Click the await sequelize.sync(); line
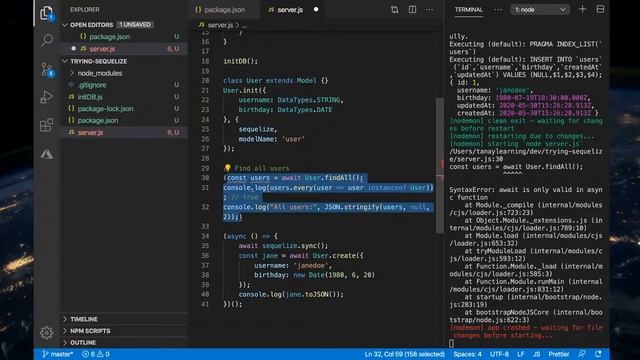The width and height of the screenshot is (640, 360). click(x=283, y=246)
